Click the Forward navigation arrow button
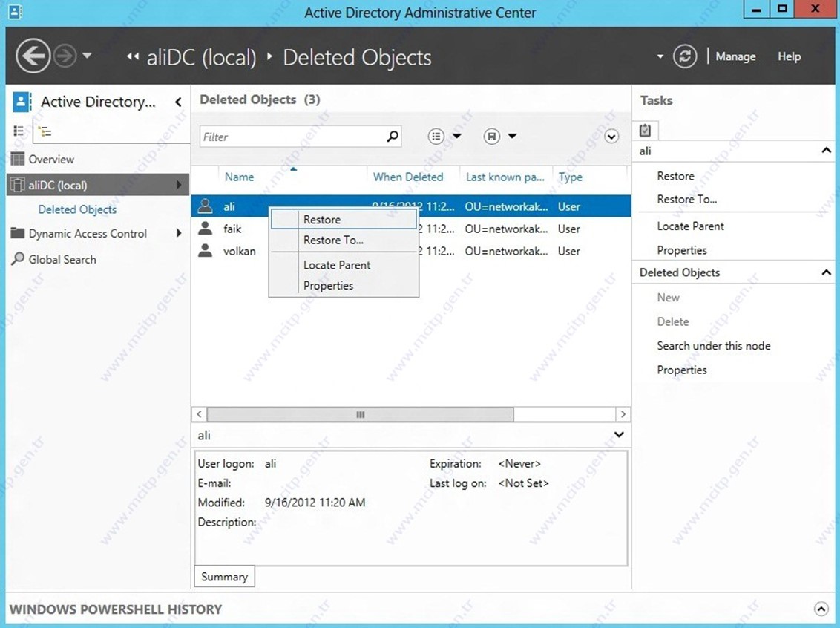This screenshot has width=840, height=628. [x=65, y=56]
